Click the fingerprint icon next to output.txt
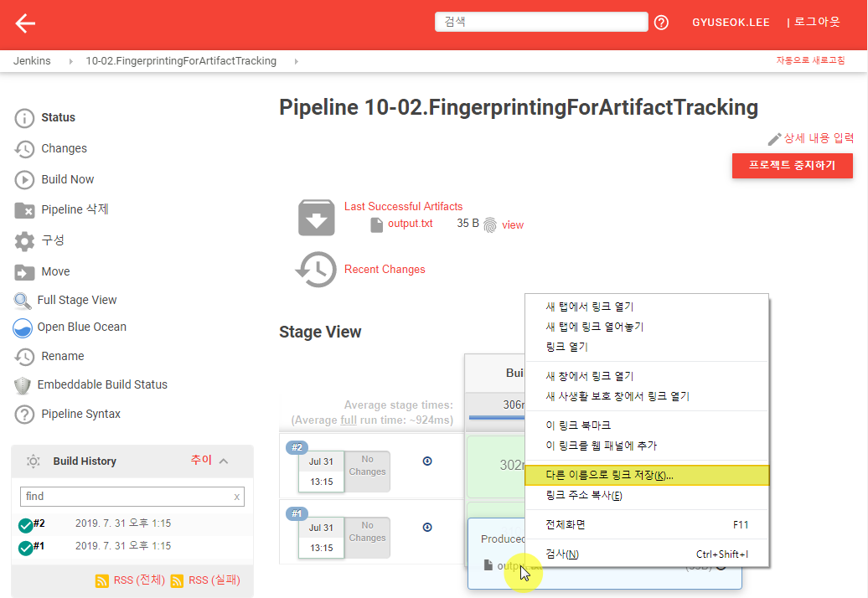Screen dimensions: 868x598 point(490,224)
